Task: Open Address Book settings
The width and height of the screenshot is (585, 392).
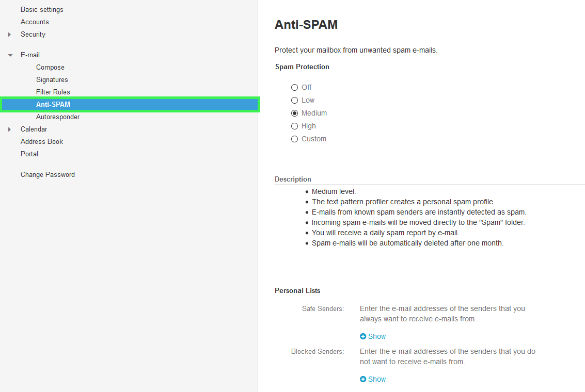Action: (42, 142)
